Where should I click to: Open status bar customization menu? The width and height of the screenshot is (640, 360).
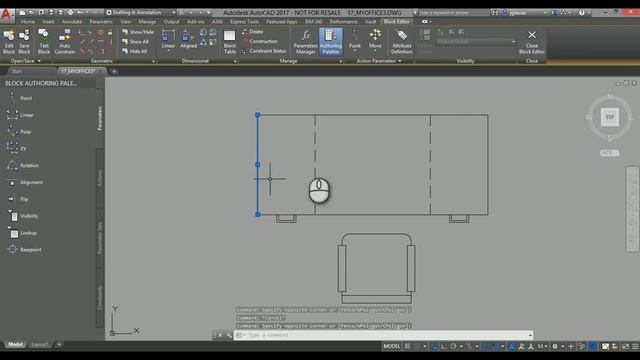click(636, 346)
